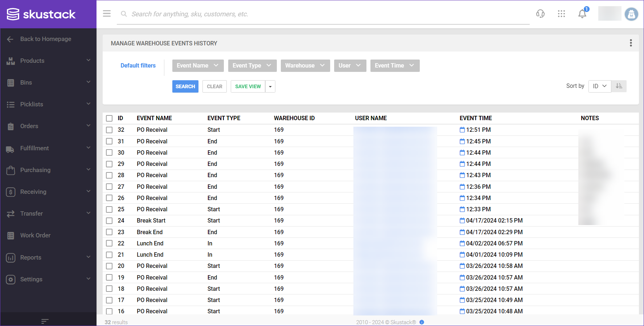Open the Event Name filter dropdown
The height and width of the screenshot is (326, 644).
[x=198, y=66]
